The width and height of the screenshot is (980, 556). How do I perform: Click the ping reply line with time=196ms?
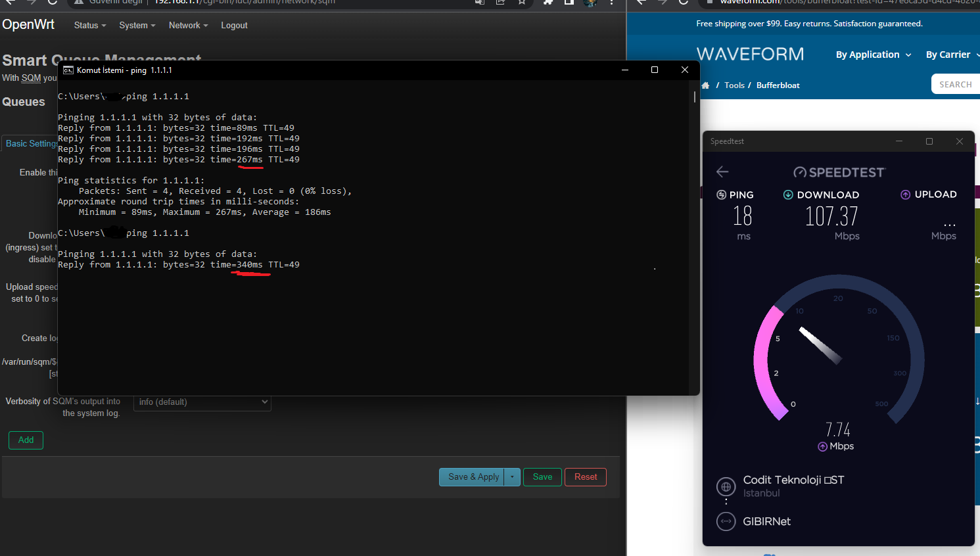179,149
